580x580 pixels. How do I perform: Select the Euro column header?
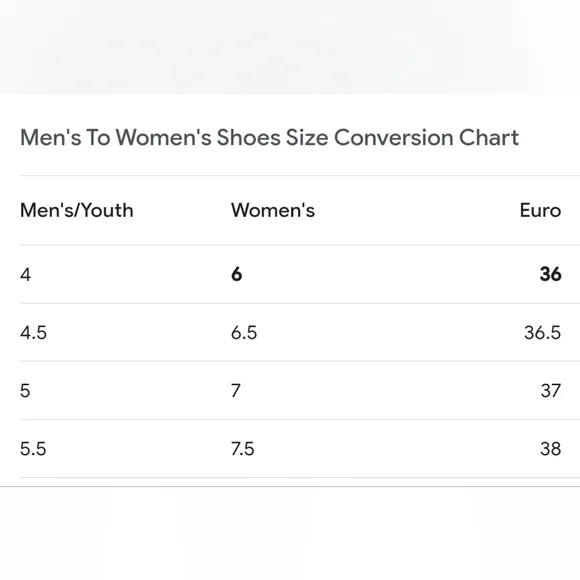[540, 210]
